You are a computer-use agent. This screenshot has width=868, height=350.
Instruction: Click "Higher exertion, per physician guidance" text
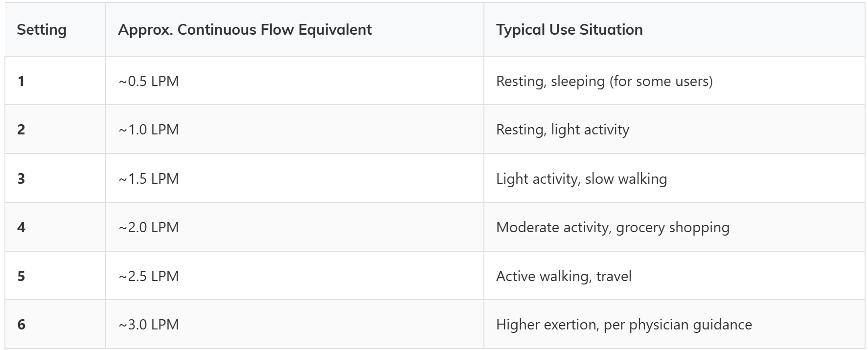click(624, 325)
